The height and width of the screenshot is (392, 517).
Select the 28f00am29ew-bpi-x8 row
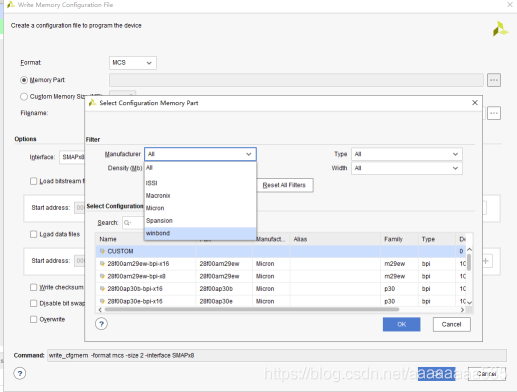click(281, 276)
